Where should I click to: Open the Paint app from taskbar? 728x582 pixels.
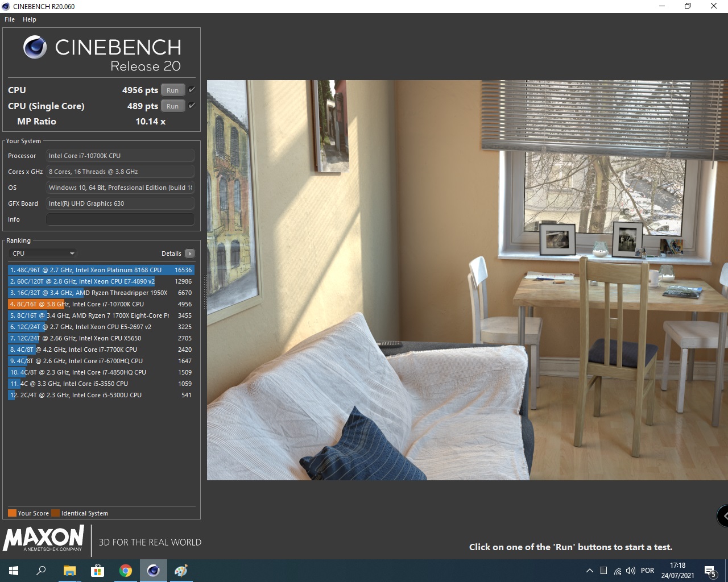181,571
